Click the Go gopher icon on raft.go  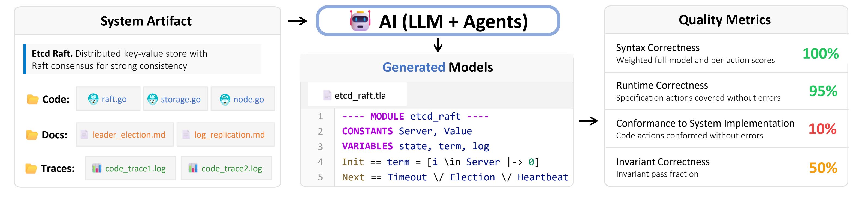pos(93,99)
